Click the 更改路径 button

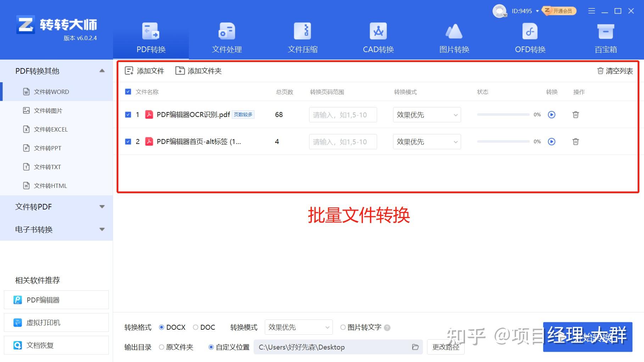pyautogui.click(x=446, y=347)
